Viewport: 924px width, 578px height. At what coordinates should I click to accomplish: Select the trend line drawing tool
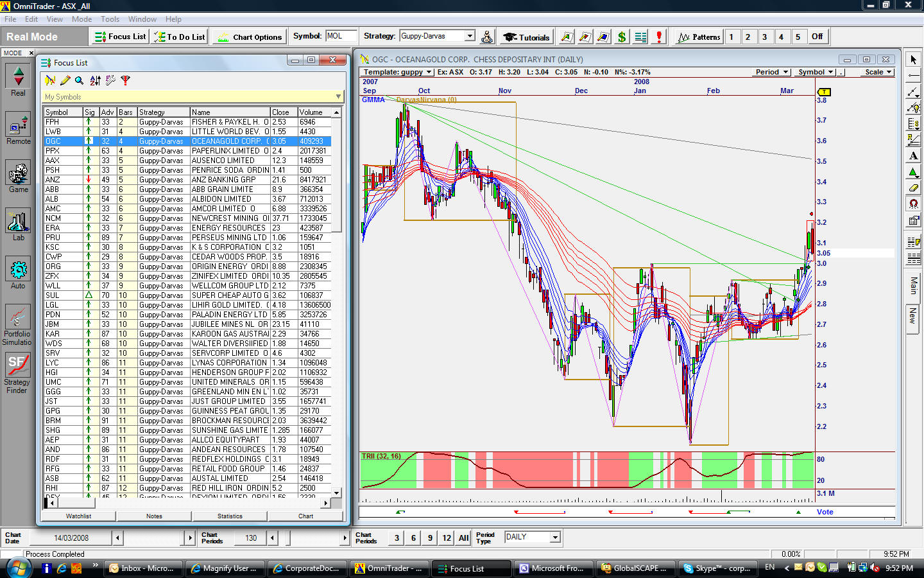point(913,92)
